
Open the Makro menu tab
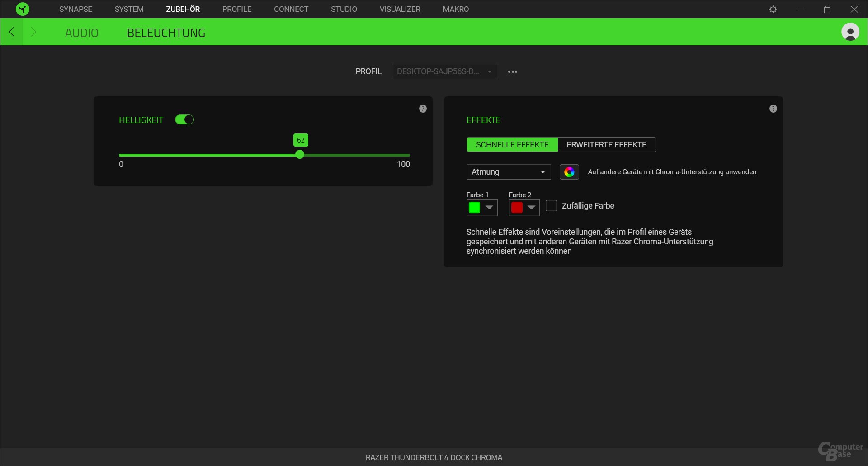(x=456, y=9)
